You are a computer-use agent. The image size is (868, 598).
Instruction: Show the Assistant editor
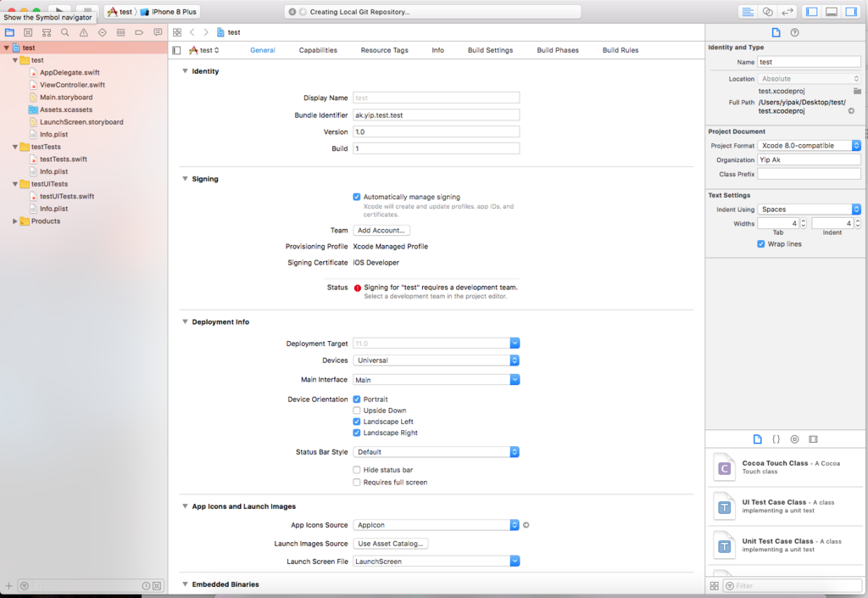coord(768,12)
